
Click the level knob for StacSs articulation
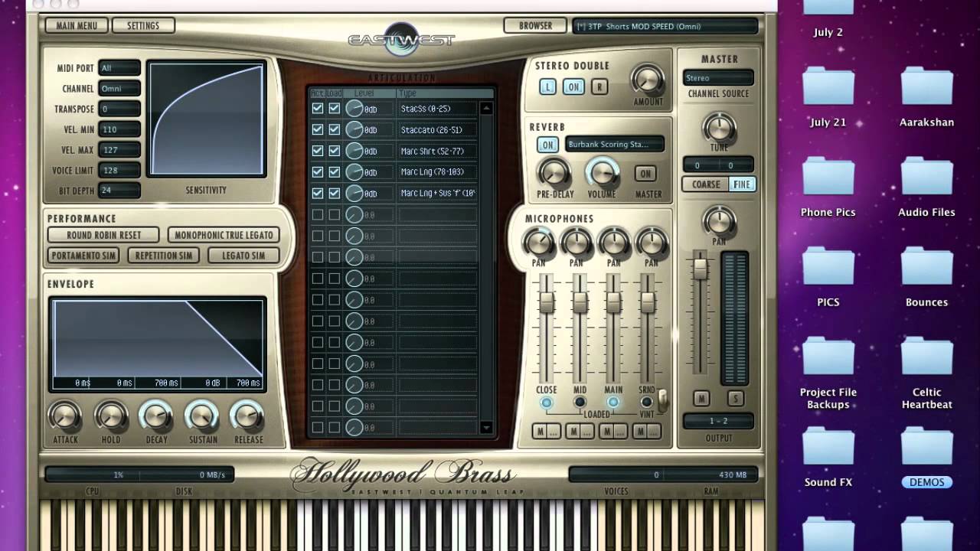pyautogui.click(x=354, y=109)
